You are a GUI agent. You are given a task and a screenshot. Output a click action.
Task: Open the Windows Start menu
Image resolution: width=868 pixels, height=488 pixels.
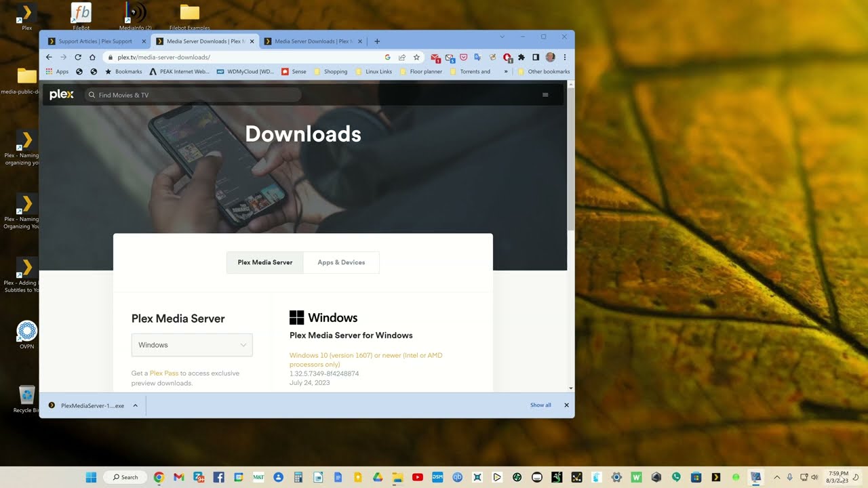91,477
